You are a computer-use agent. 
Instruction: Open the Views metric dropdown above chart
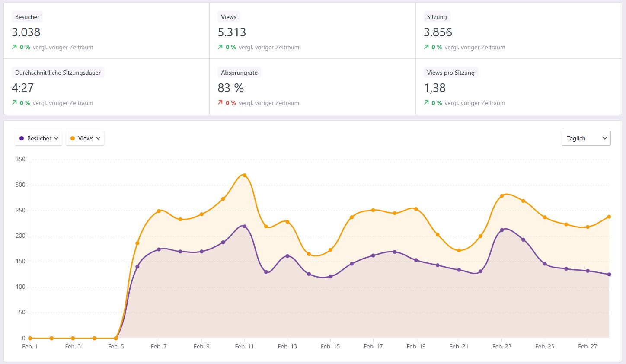coord(85,138)
